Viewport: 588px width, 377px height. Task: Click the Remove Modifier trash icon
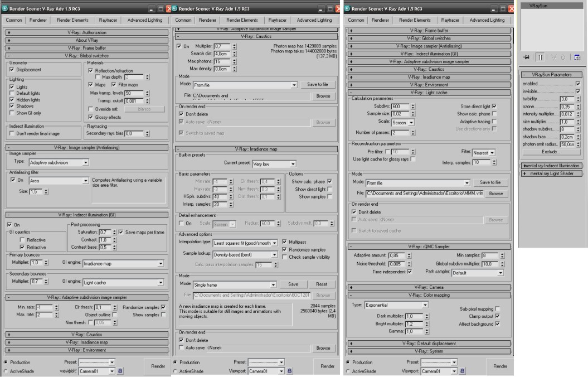(563, 57)
